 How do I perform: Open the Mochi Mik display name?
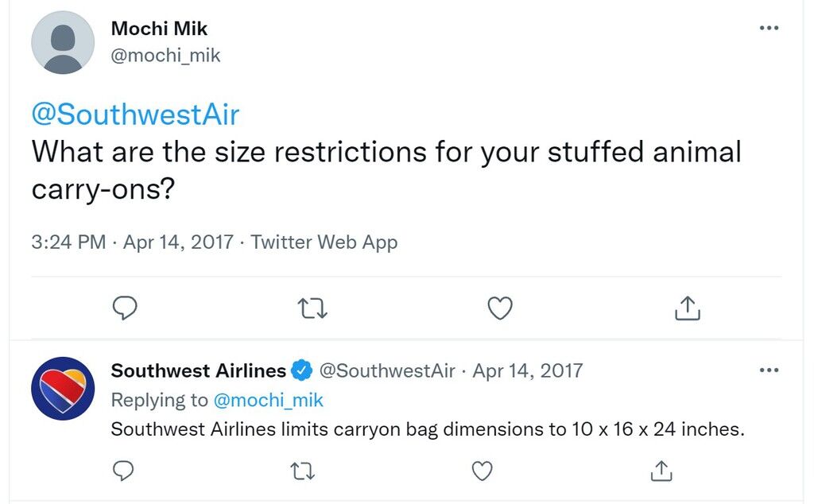[x=159, y=29]
